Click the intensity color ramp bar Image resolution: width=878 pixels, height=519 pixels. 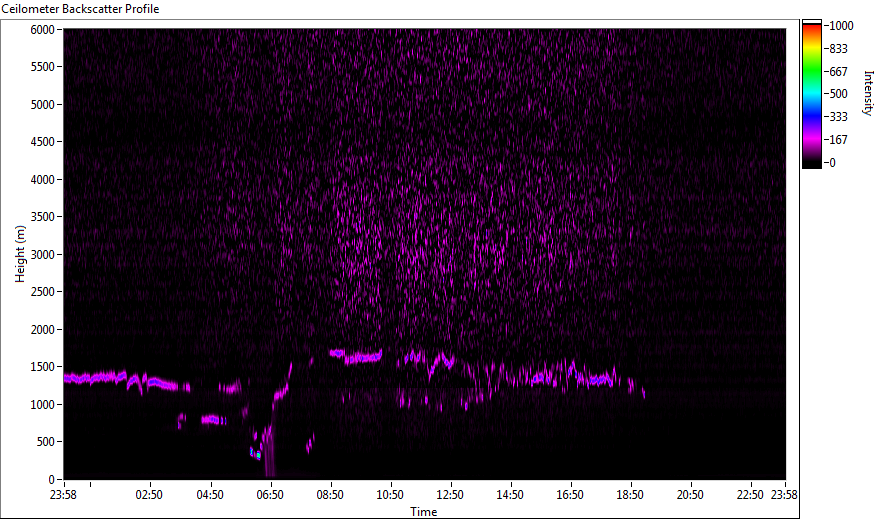[812, 94]
